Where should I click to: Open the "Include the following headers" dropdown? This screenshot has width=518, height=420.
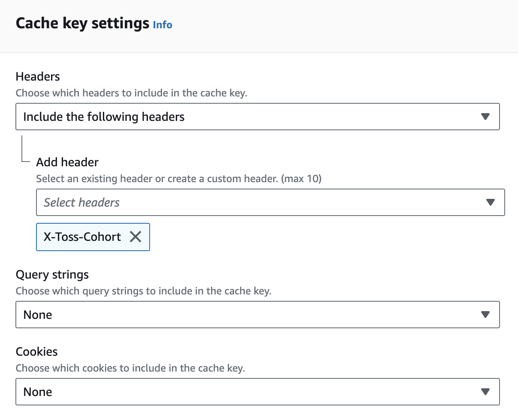258,117
